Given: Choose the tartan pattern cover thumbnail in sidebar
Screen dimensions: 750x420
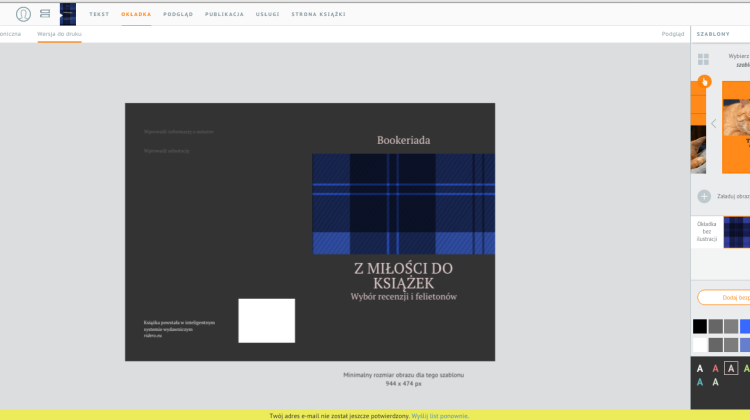Looking at the screenshot, I should [x=737, y=232].
